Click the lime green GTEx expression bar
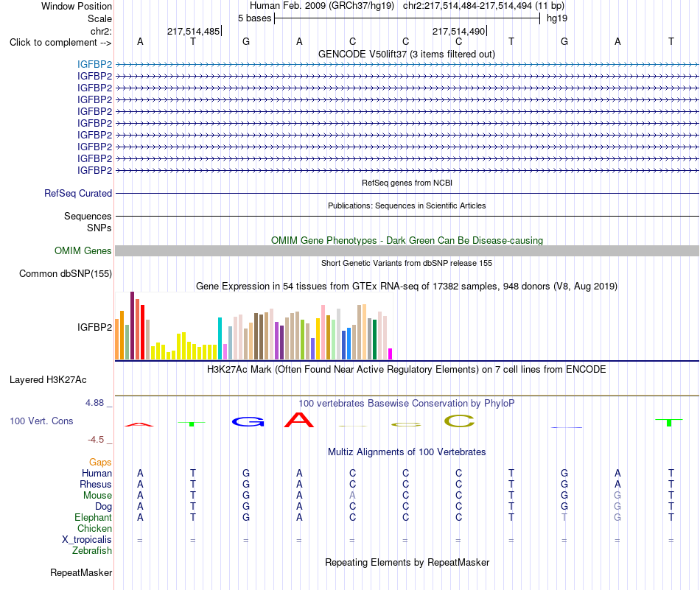The height and width of the screenshot is (590, 700). 302,340
